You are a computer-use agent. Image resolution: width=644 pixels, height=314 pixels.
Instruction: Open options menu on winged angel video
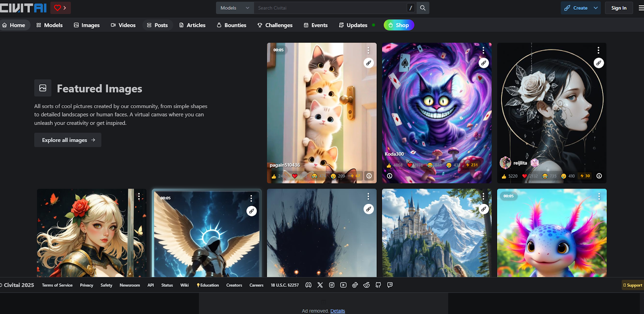[251, 198]
